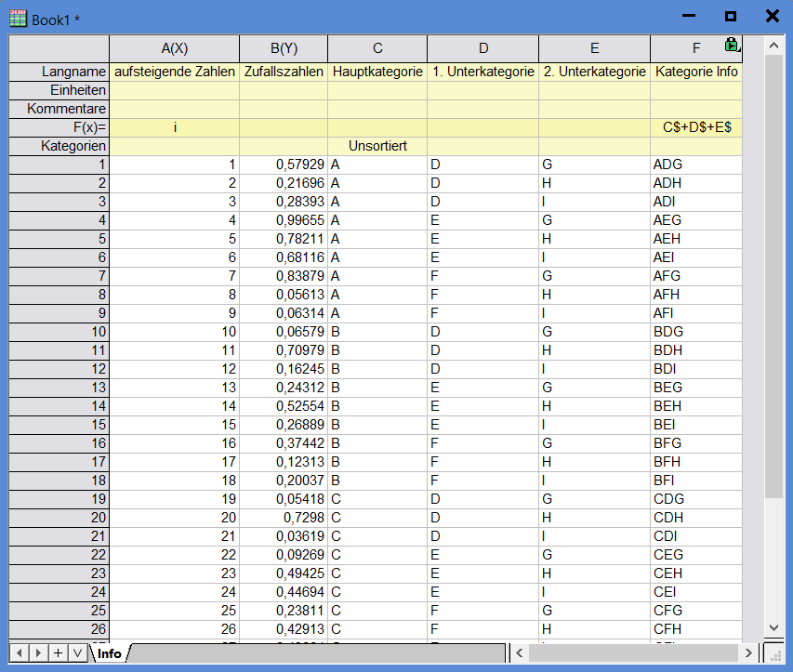Select column D header
Screen dimensions: 793x672
pos(483,48)
